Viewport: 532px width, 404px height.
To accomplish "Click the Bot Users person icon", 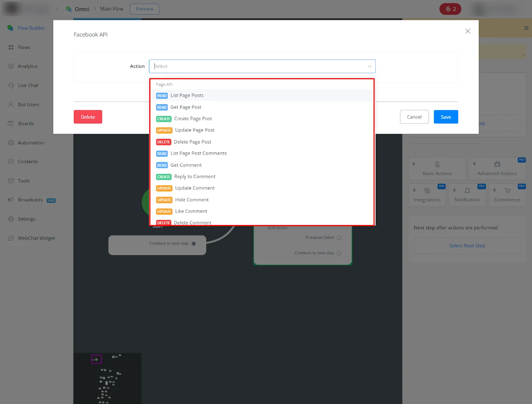I will click(11, 104).
